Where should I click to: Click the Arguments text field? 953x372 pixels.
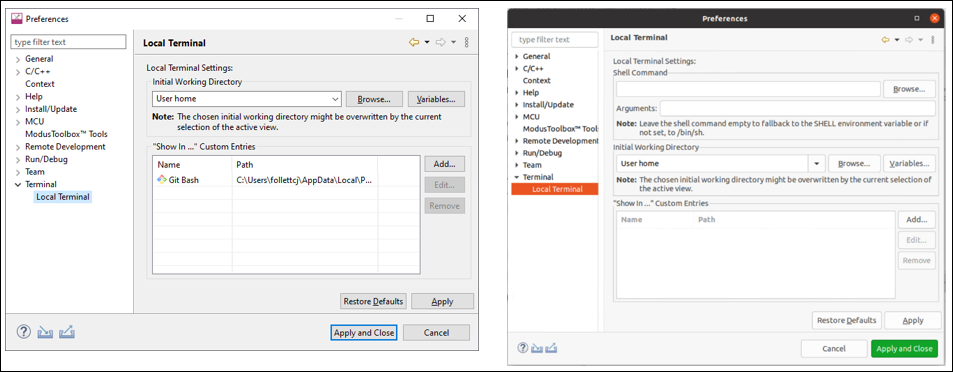[798, 108]
